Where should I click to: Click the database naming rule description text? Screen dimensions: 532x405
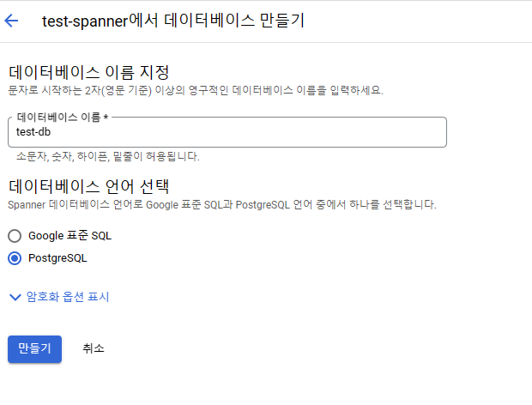click(x=196, y=90)
